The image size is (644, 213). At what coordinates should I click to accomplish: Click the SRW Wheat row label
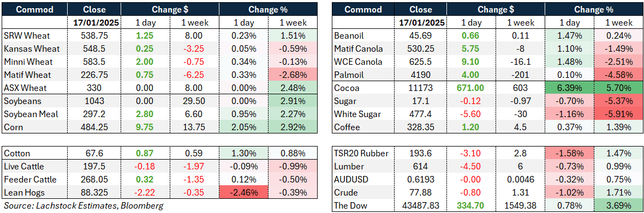coord(24,35)
